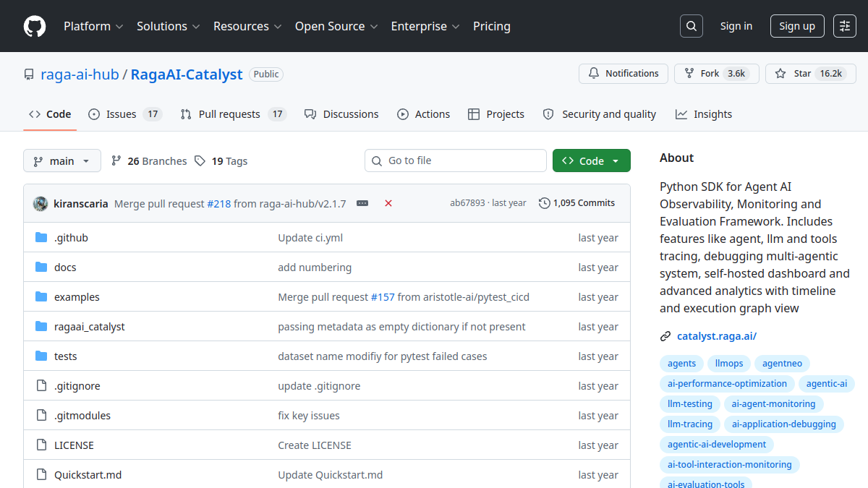Click the ai-agent-monitoring topic tag
Screen dimensions: 868x488
click(773, 404)
